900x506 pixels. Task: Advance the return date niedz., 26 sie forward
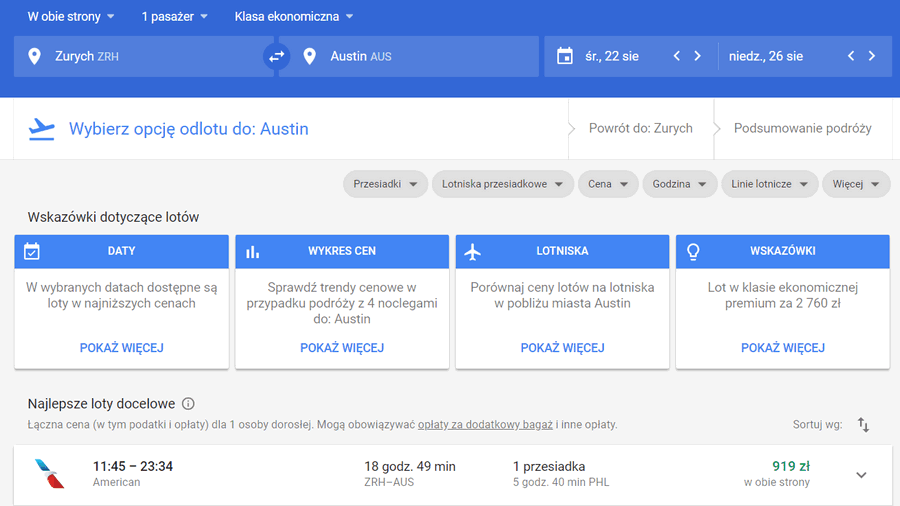coord(872,56)
